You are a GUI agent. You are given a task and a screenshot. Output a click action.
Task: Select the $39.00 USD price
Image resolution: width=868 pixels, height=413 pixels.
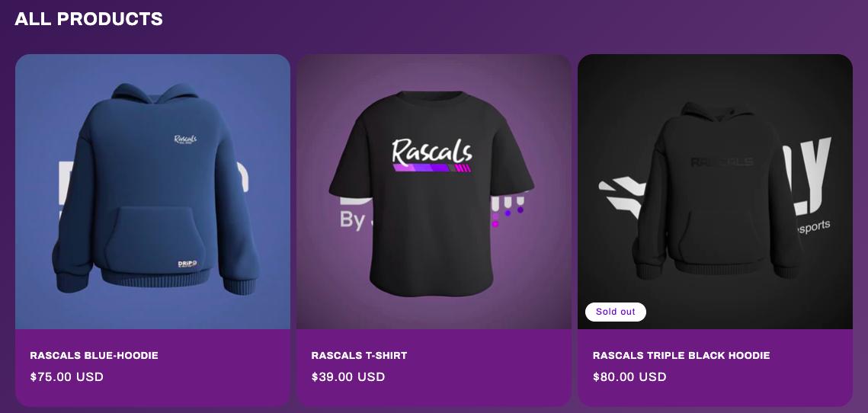click(x=348, y=377)
